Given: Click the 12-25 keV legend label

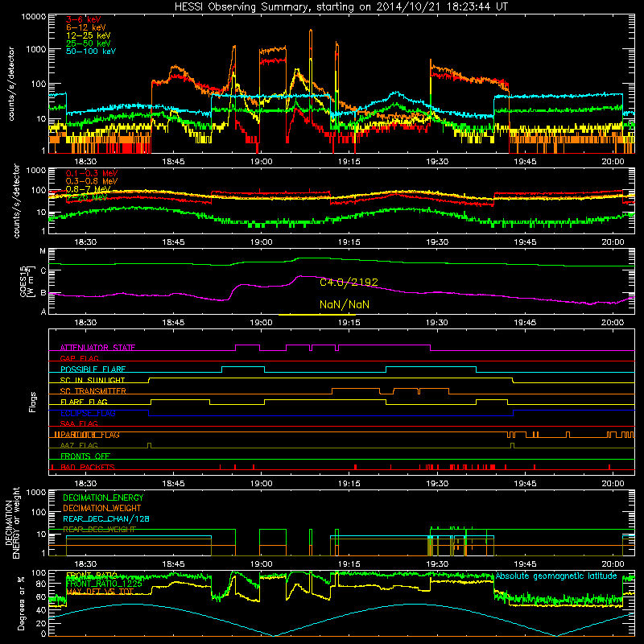Looking at the screenshot, I should 88,35.
